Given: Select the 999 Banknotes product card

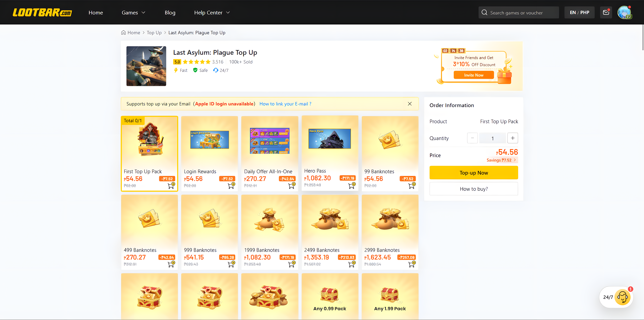Looking at the screenshot, I should pyautogui.click(x=209, y=232).
